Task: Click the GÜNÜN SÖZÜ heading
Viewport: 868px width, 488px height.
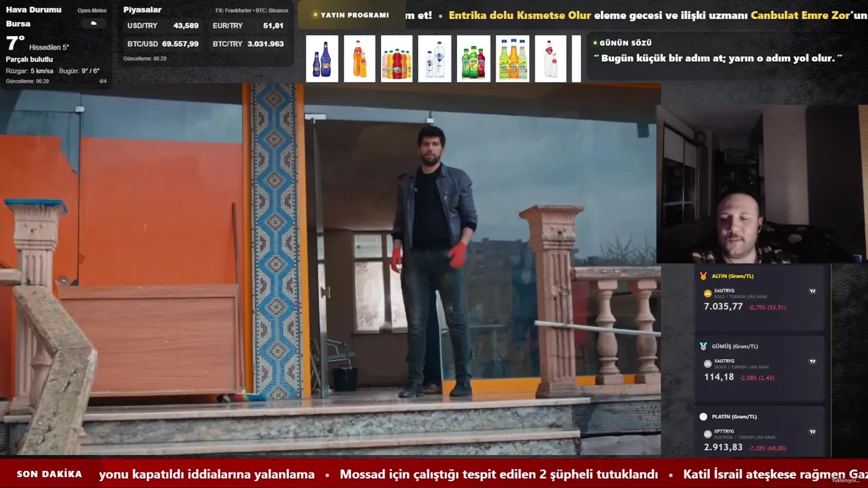Action: [625, 43]
